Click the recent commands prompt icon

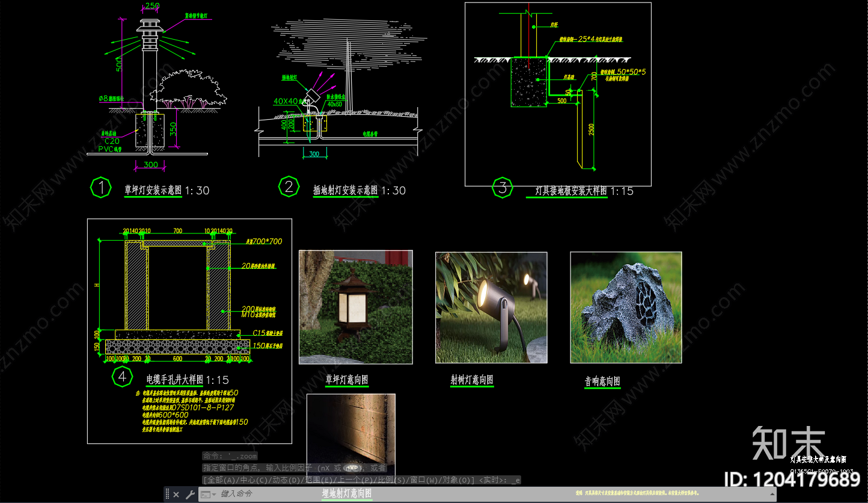tap(205, 495)
